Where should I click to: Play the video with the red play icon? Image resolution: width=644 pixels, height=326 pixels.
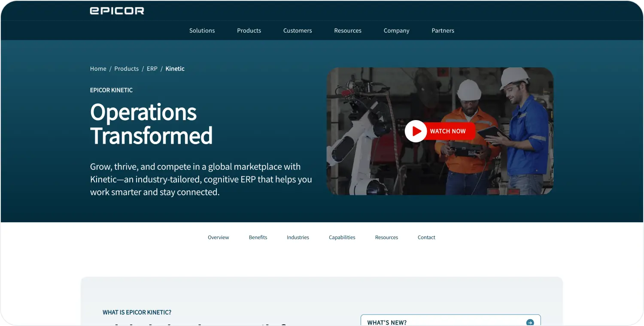(x=416, y=131)
